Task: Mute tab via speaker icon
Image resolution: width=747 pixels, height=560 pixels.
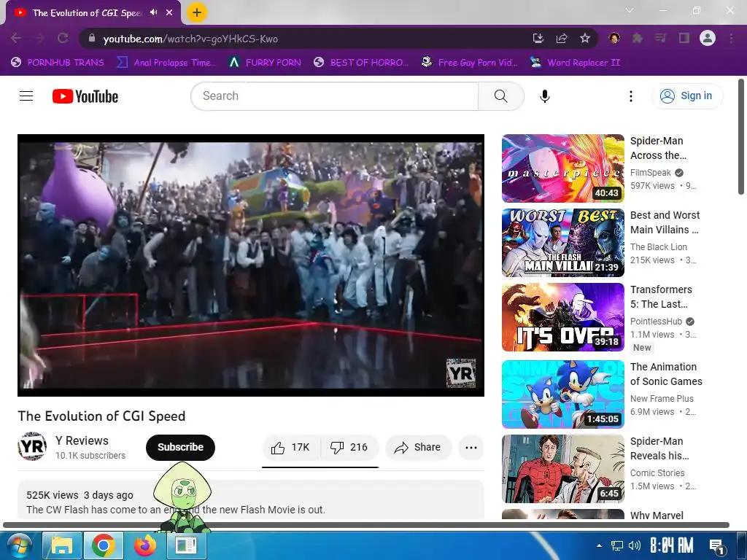Action: 153,12
